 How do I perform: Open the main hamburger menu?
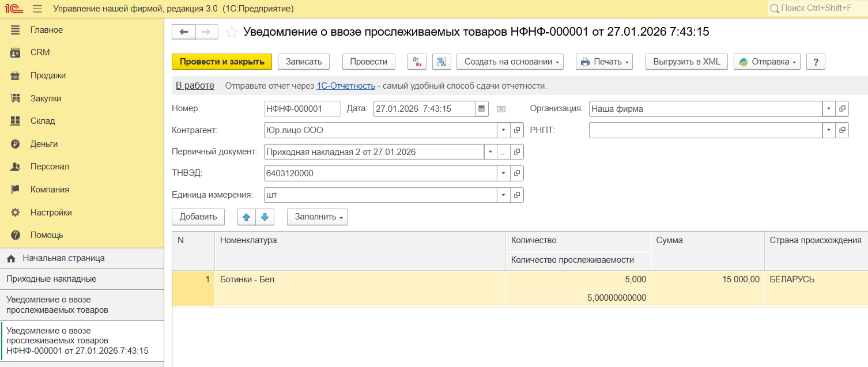click(37, 9)
